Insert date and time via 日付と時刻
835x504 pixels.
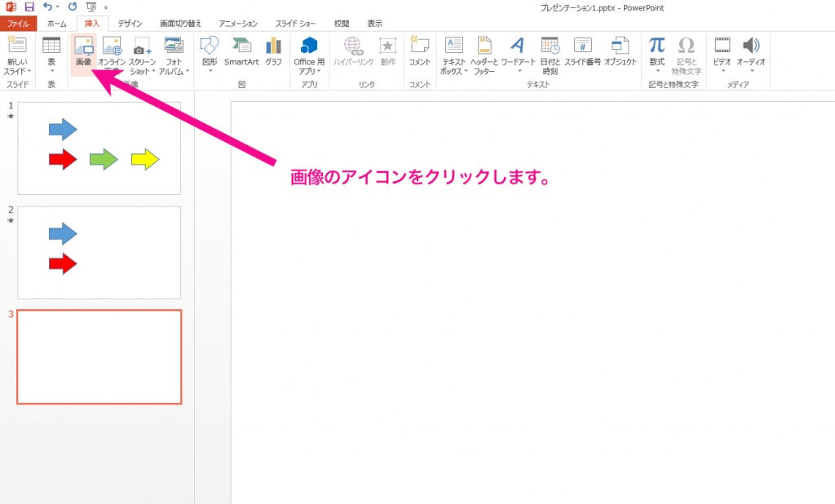click(551, 54)
